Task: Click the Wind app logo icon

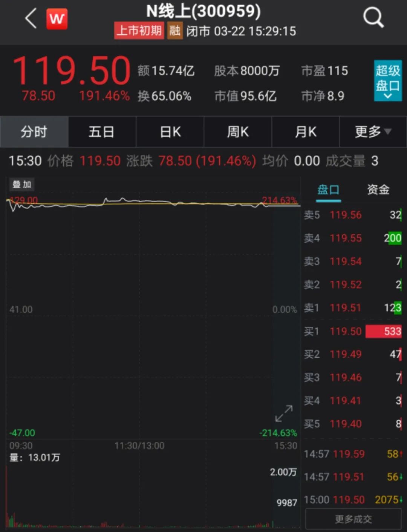Action: 57,18
